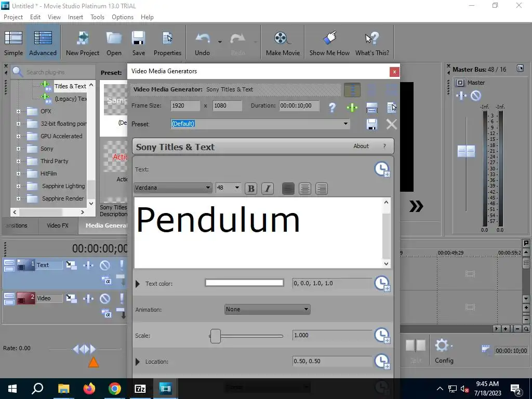Switch to the Media Generators tab
This screenshot has width=532, height=399.
click(x=103, y=225)
